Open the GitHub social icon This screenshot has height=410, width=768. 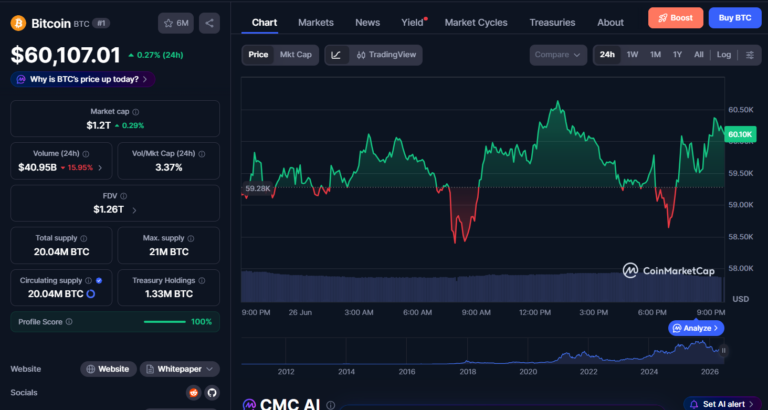coord(212,392)
